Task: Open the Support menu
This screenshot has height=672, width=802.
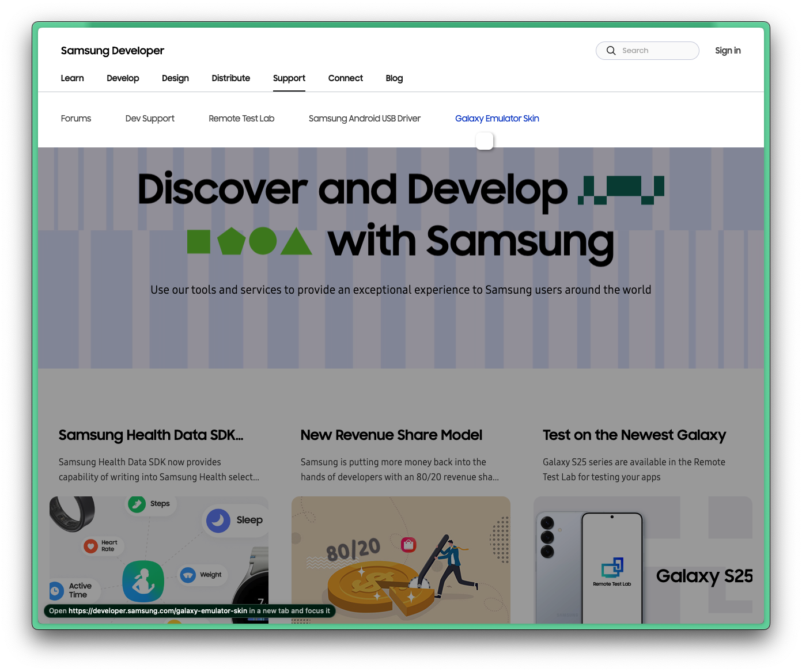Action: click(x=289, y=78)
